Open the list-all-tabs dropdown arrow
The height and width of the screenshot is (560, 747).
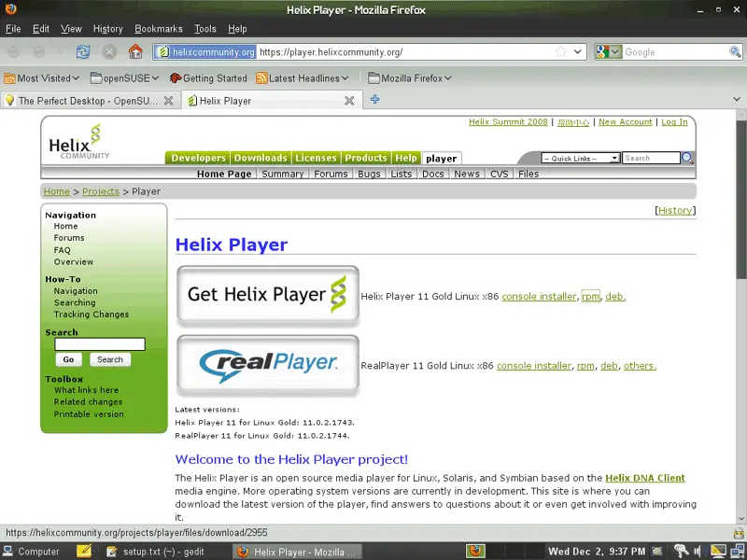point(737,100)
